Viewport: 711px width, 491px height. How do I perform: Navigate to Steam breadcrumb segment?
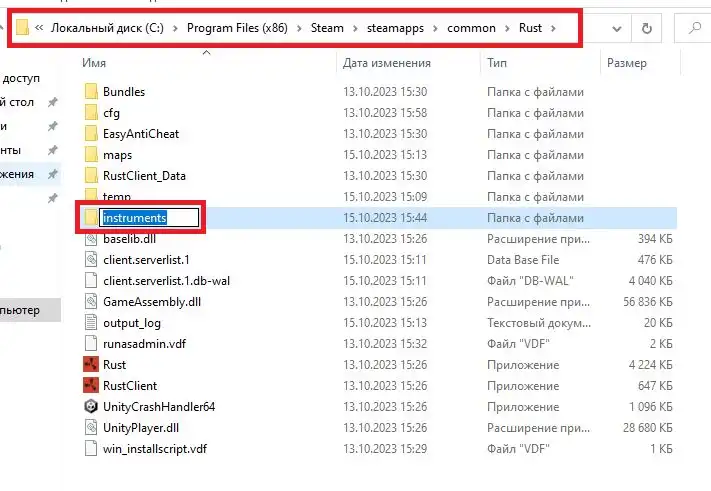point(327,28)
